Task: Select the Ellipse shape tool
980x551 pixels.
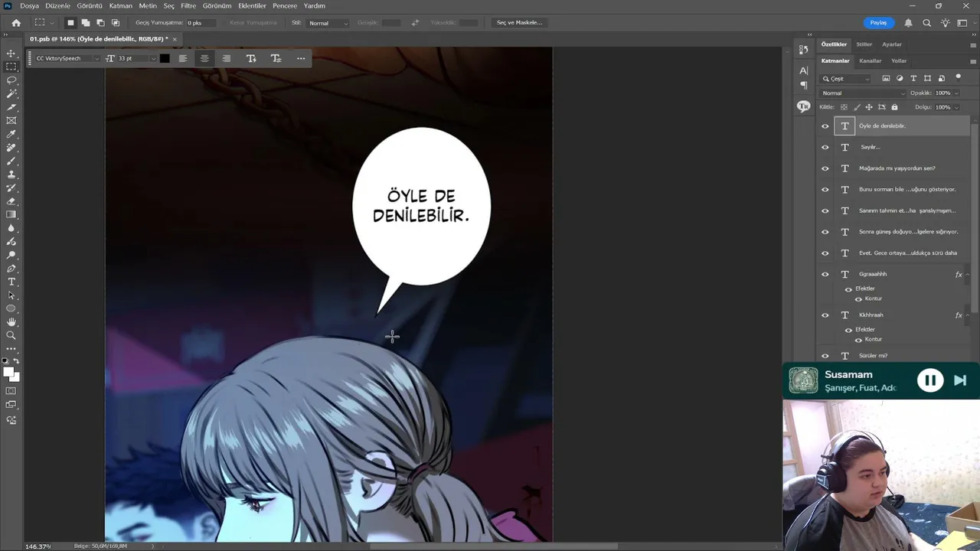Action: click(11, 308)
